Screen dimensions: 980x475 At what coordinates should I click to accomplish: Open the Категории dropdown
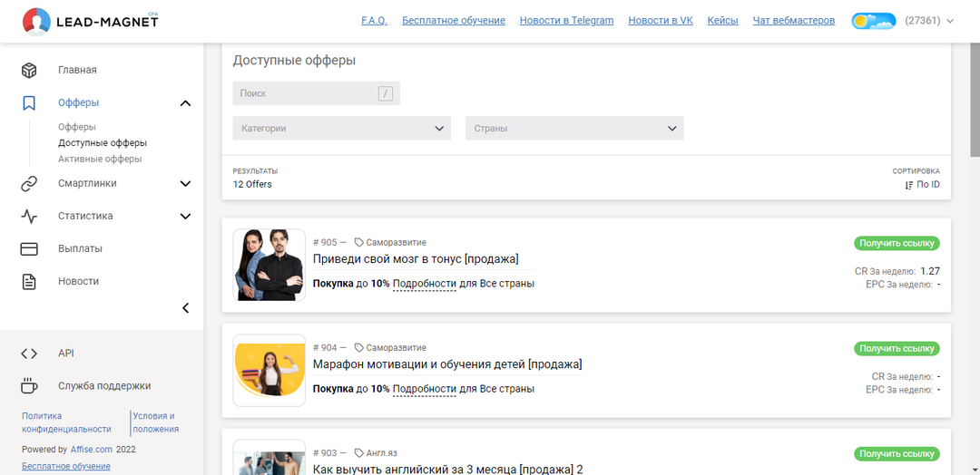pyautogui.click(x=341, y=129)
